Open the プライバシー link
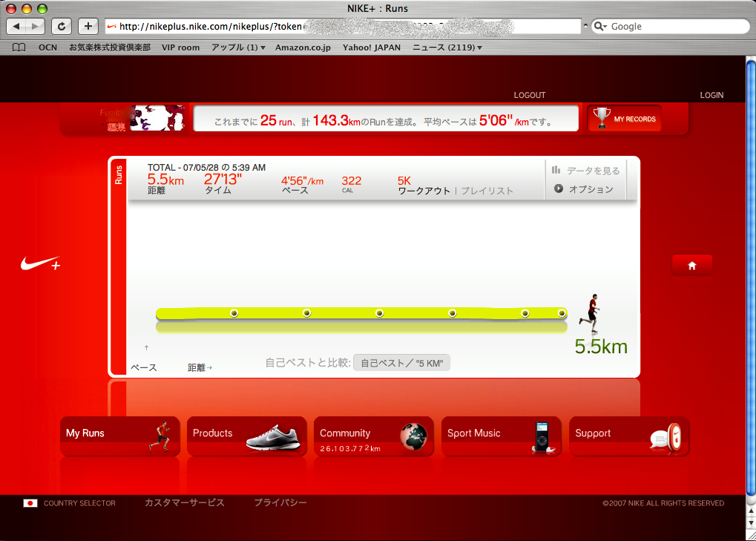This screenshot has height=541, width=756. tap(280, 502)
